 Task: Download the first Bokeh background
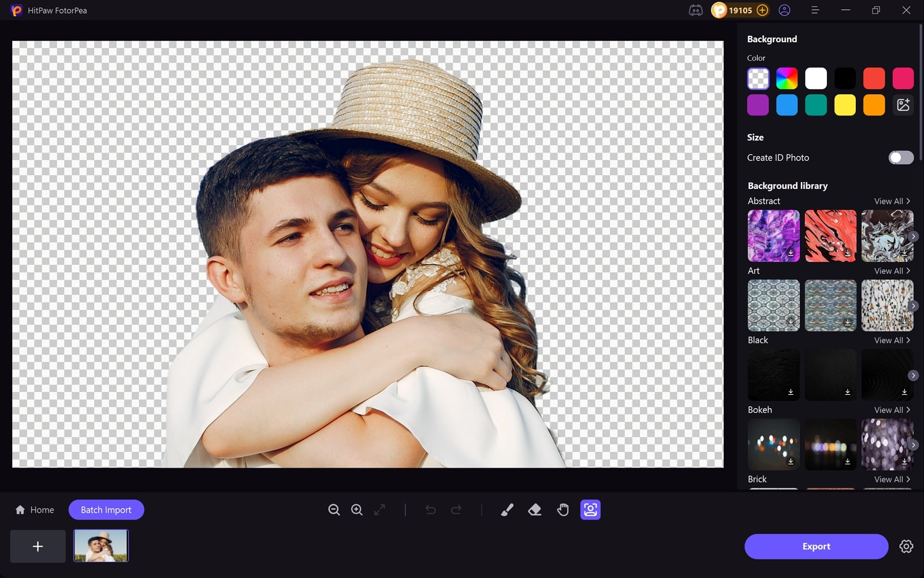tap(791, 461)
